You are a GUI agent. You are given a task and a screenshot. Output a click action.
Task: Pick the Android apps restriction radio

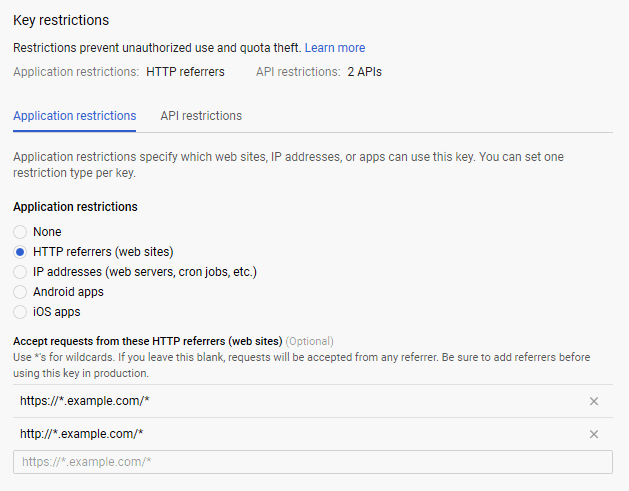click(20, 292)
